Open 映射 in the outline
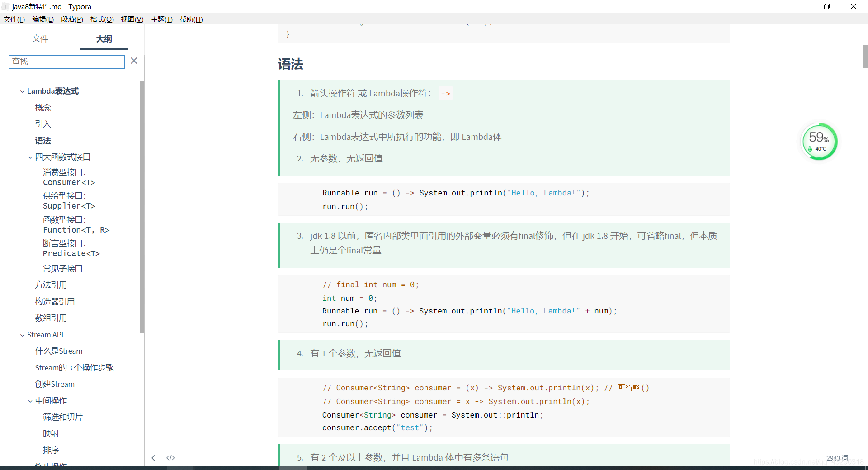The width and height of the screenshot is (868, 470). (51, 434)
